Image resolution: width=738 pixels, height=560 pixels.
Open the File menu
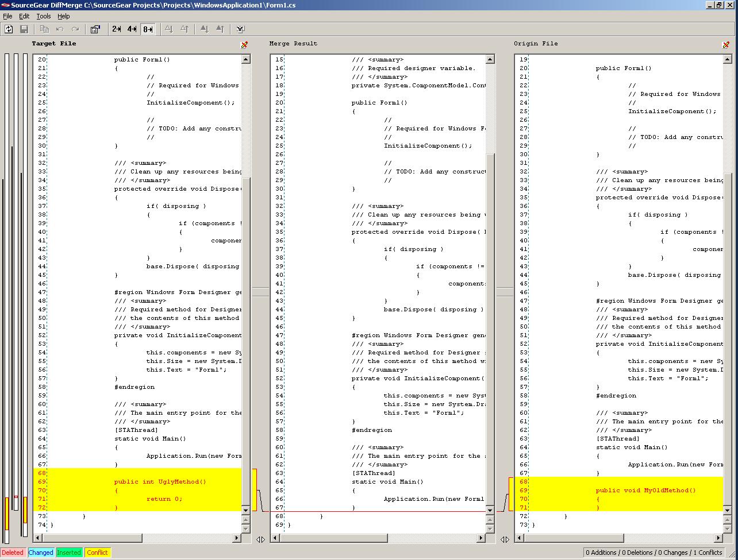point(7,16)
